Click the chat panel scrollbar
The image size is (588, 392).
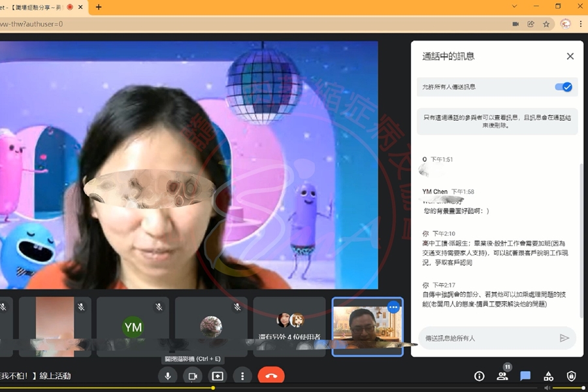[x=581, y=240]
